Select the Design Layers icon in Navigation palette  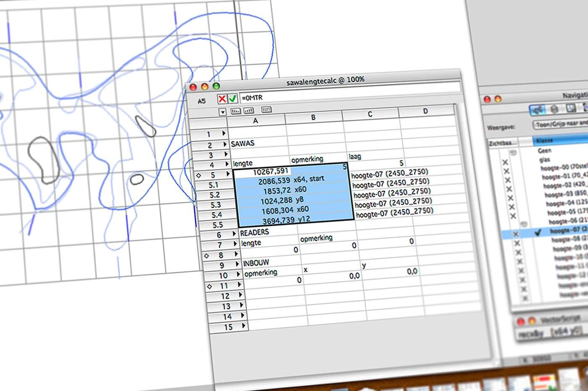[554, 109]
